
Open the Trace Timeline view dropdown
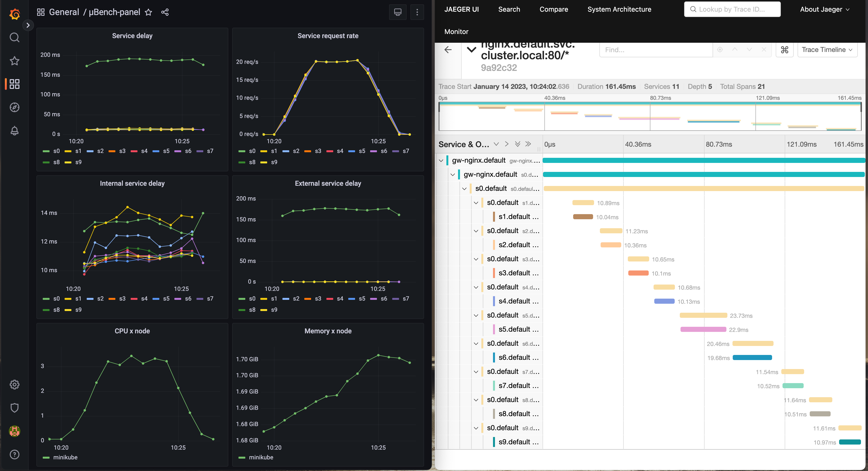[x=827, y=50]
